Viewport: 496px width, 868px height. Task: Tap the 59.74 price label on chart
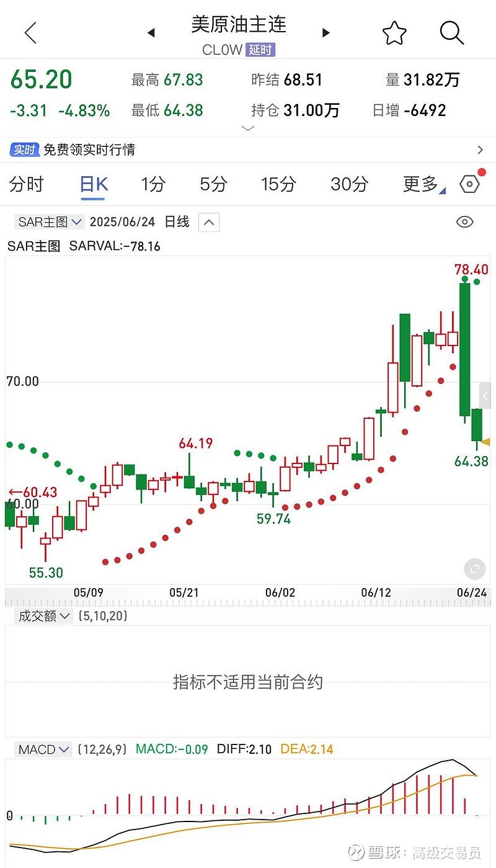click(x=274, y=519)
